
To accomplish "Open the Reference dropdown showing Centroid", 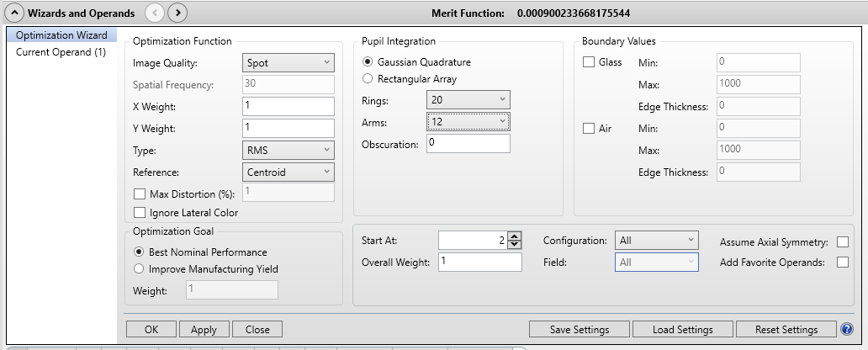I will [288, 172].
